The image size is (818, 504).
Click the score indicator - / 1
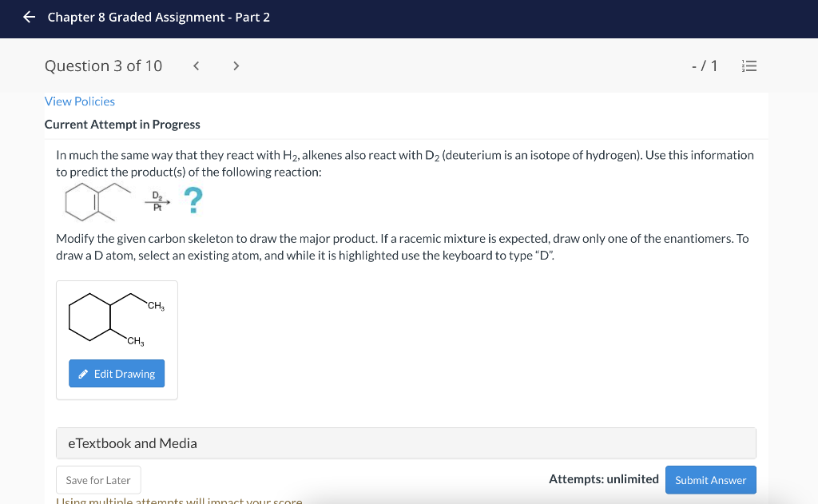(x=705, y=65)
